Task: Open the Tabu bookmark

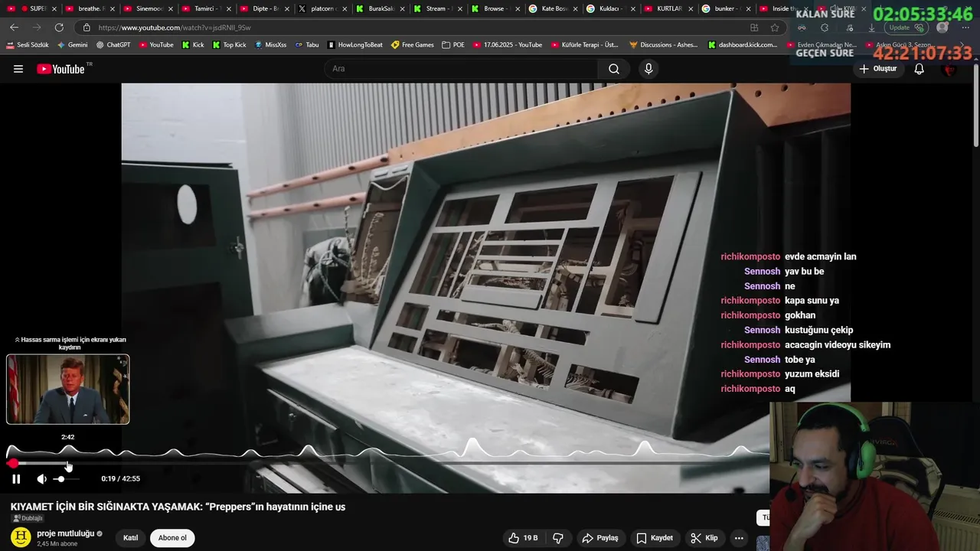Action: [x=306, y=45]
